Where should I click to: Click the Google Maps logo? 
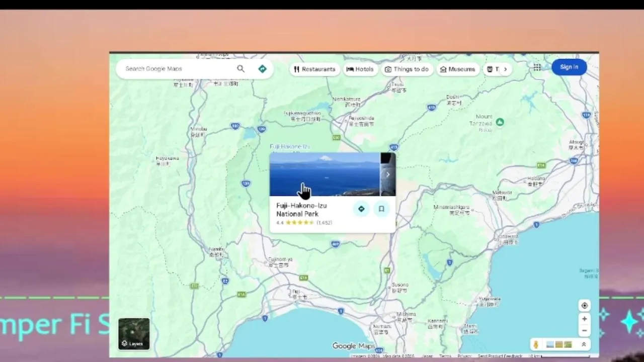(x=354, y=346)
